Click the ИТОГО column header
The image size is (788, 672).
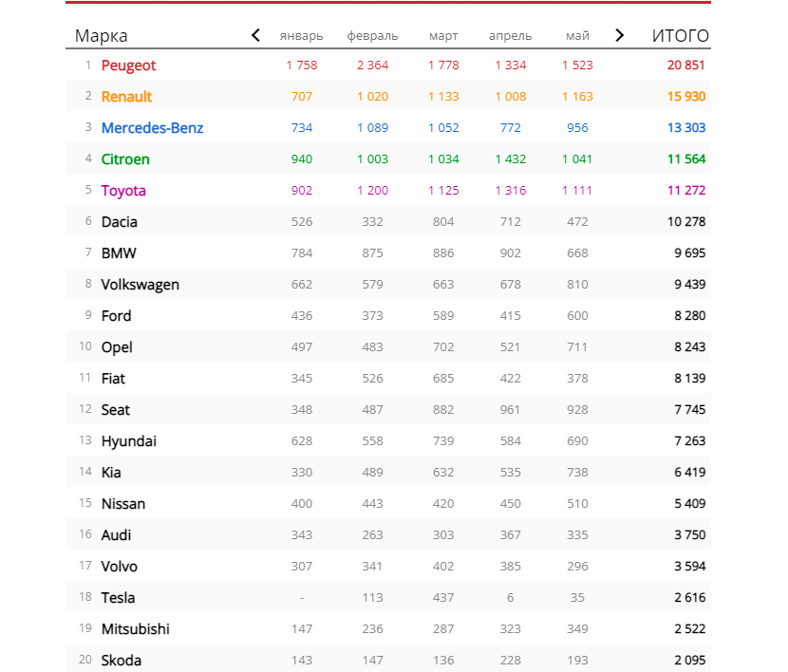tap(680, 36)
